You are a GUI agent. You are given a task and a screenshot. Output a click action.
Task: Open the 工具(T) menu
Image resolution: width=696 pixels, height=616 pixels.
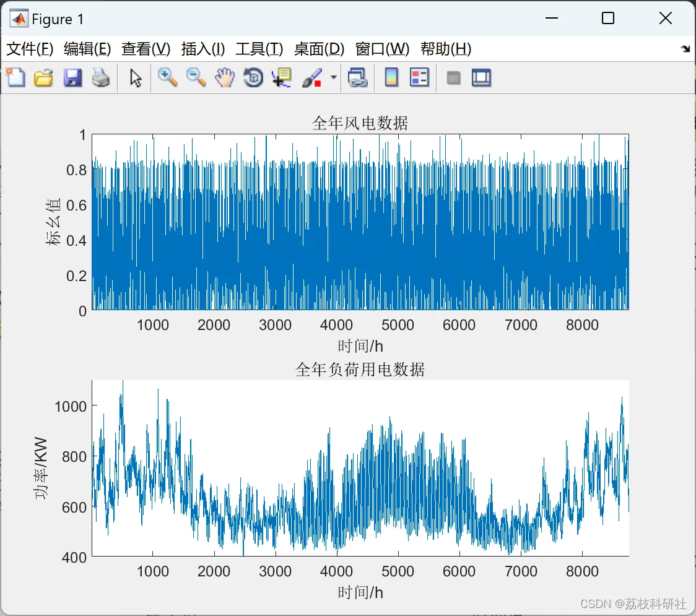pos(259,49)
